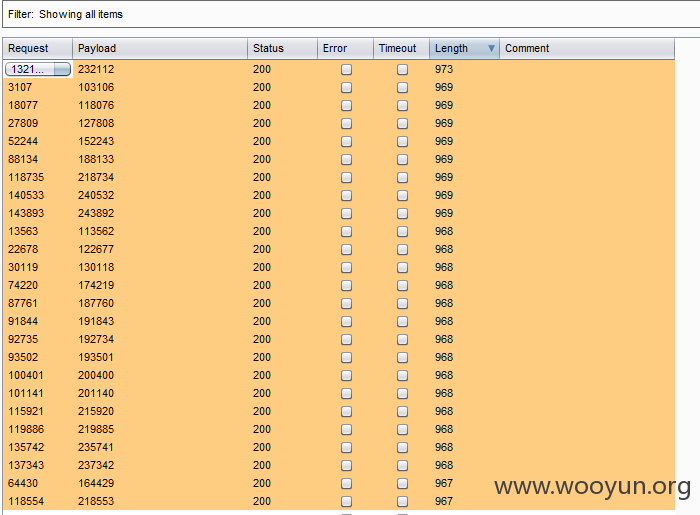Select request number 88134
This screenshot has height=515, width=700.
coord(23,159)
